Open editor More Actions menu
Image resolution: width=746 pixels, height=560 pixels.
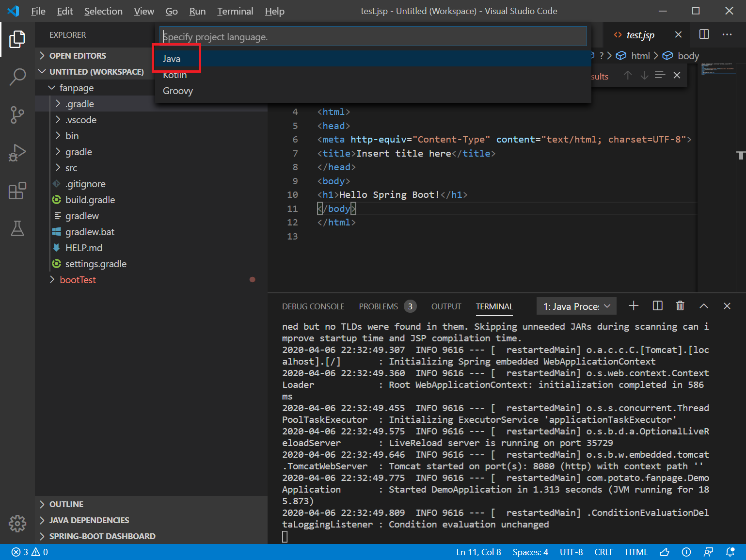click(727, 34)
